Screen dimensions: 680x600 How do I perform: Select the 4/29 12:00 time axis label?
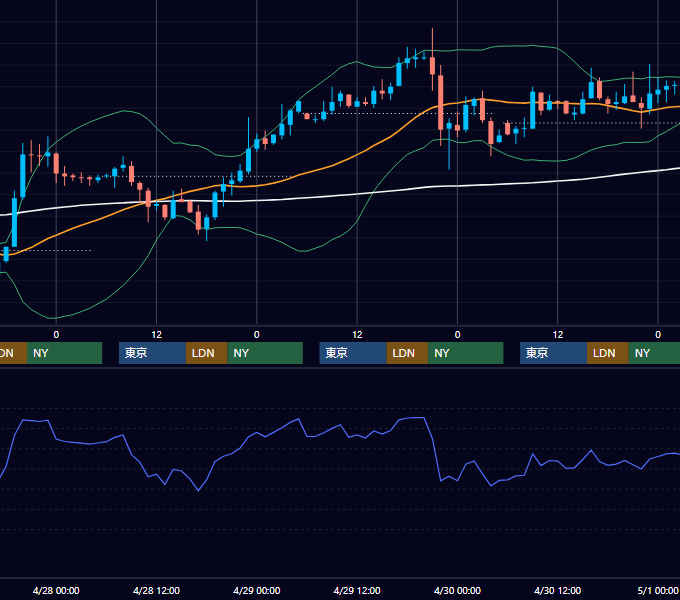(x=357, y=590)
